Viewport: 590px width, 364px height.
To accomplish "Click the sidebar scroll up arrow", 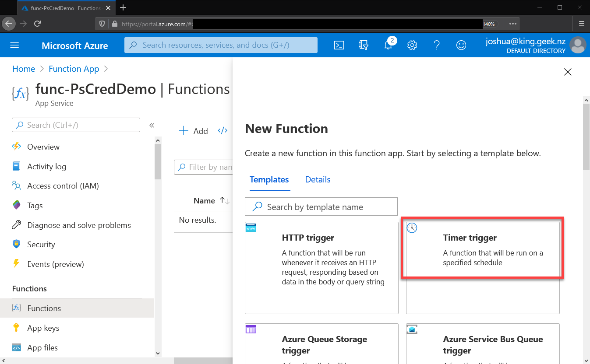I will 158,140.
